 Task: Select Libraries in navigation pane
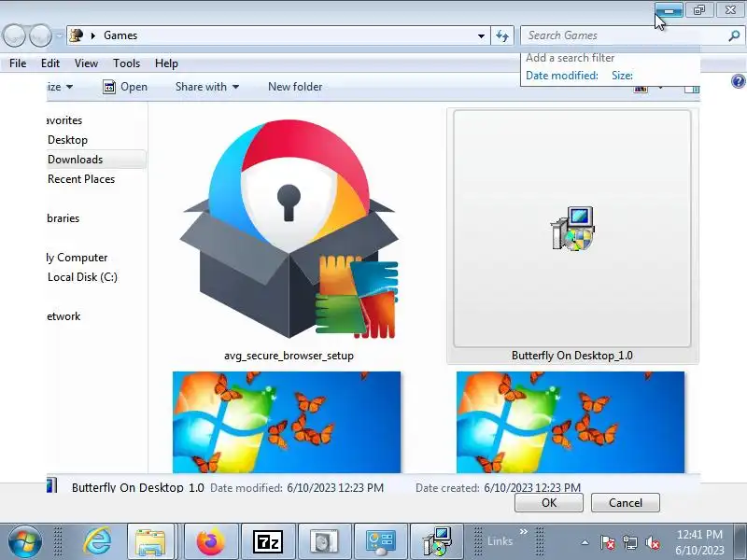tap(63, 218)
